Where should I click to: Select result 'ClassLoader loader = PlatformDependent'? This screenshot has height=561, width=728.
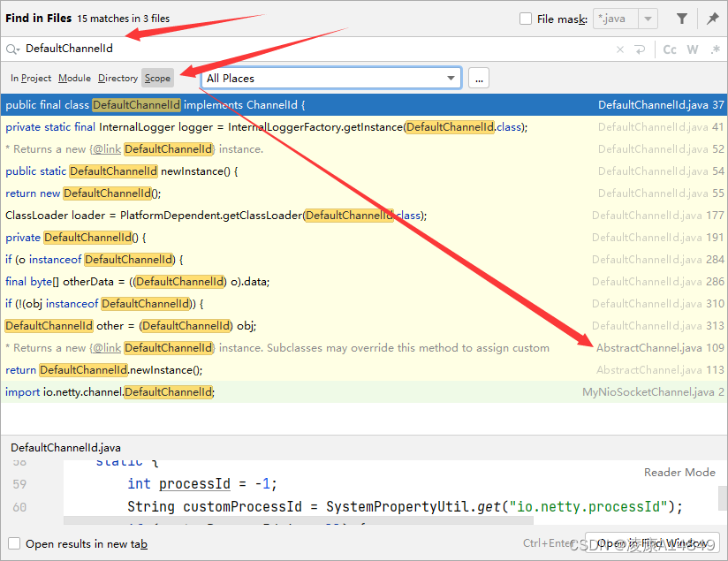coord(364,216)
